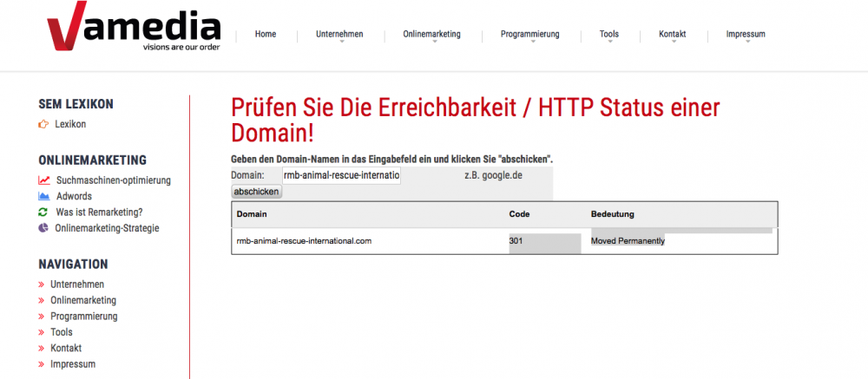Select the Moved Permanently cell
The height and width of the screenshot is (379, 868).
tap(628, 241)
